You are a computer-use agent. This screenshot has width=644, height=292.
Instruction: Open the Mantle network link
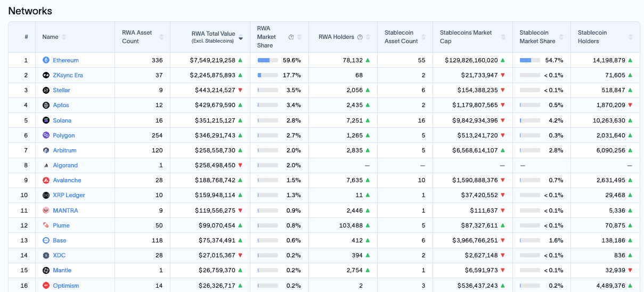point(62,270)
